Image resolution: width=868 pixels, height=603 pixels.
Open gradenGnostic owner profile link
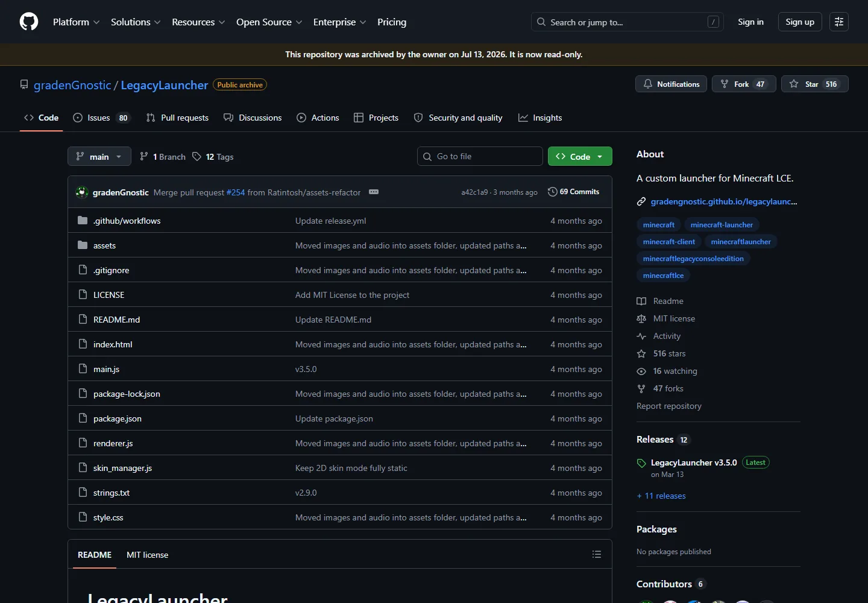pyautogui.click(x=72, y=85)
